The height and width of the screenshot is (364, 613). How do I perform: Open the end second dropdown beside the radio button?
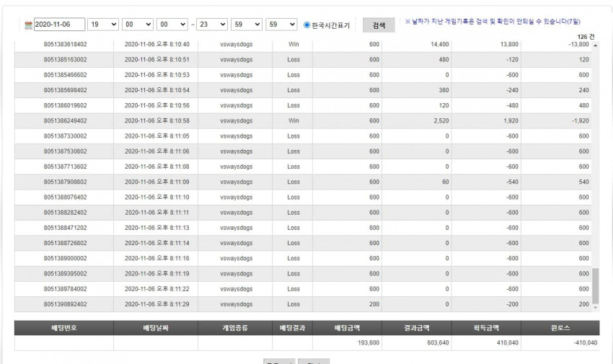click(x=281, y=25)
